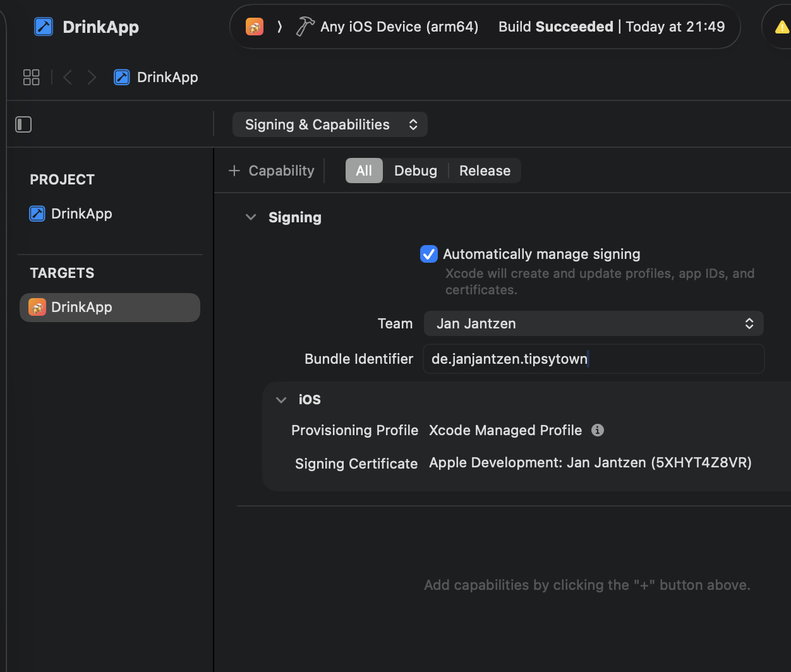
Task: Click the DrinkApp title in window header
Action: [100, 27]
